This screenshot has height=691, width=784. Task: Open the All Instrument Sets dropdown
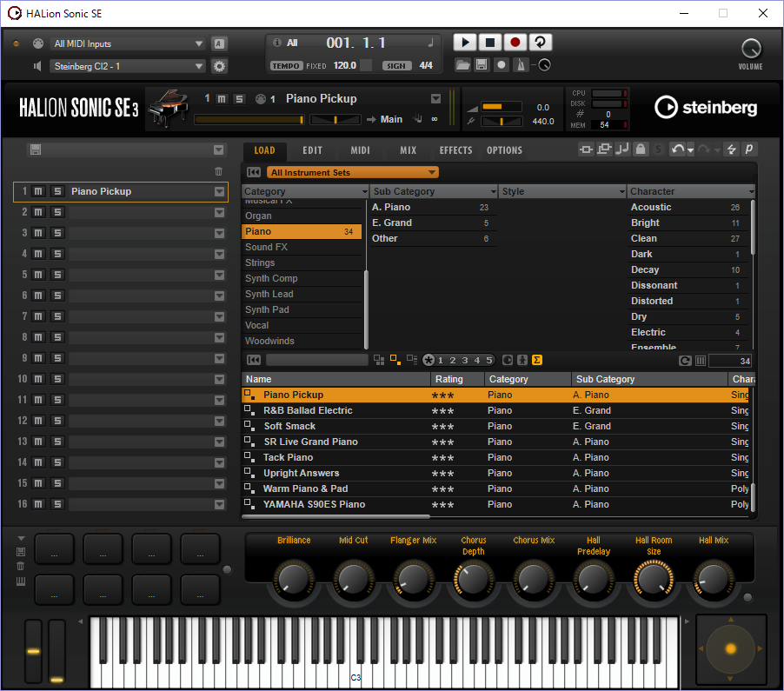click(352, 172)
